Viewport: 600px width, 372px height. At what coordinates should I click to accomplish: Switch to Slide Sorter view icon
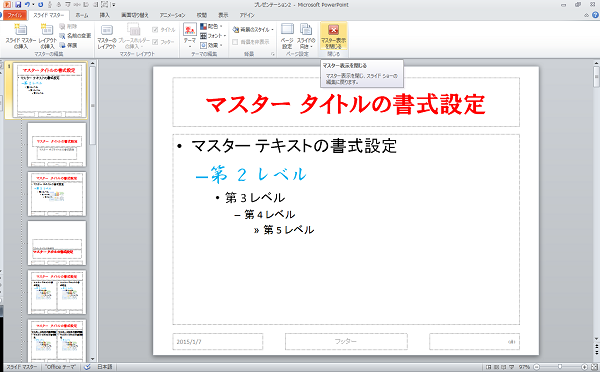tap(496, 367)
